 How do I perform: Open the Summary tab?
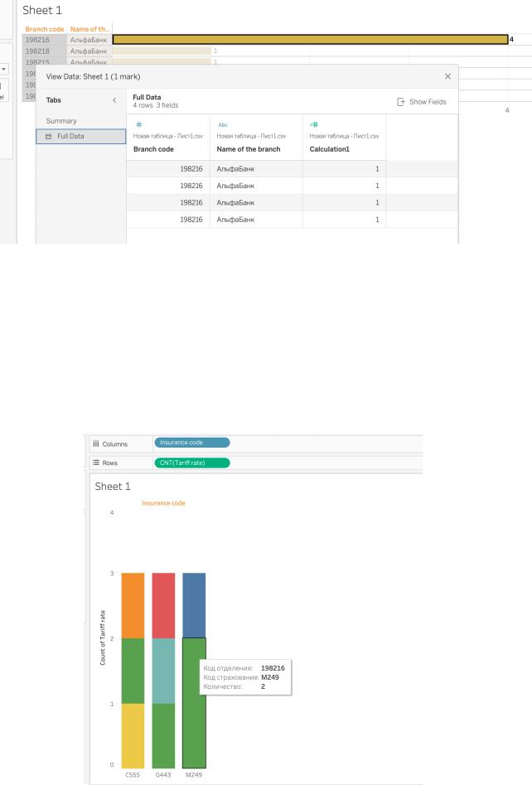(61, 121)
